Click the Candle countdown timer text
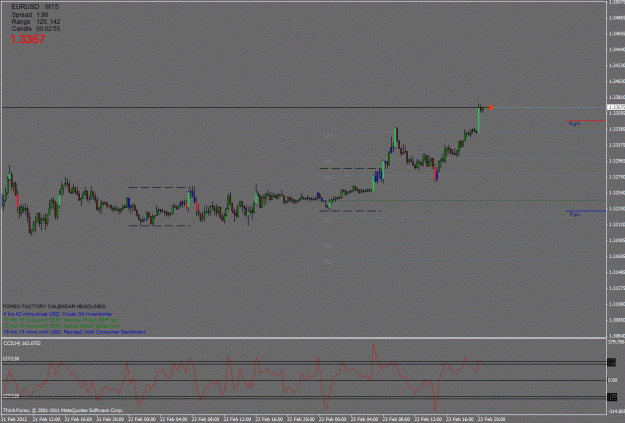The height and width of the screenshot is (423, 625). [36, 29]
